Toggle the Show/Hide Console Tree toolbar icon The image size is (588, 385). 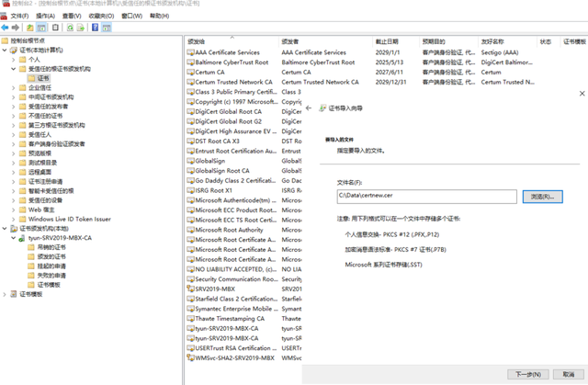41,28
